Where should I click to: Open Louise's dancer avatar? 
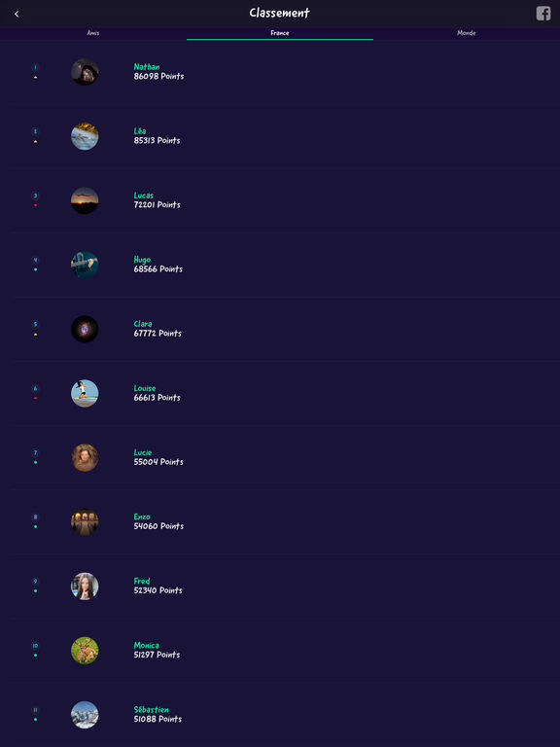[x=85, y=394]
